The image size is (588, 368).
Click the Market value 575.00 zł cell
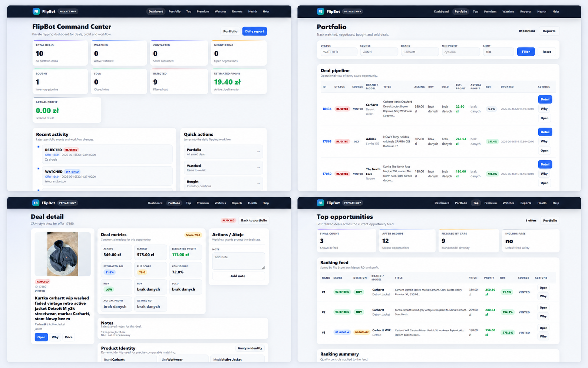point(151,252)
